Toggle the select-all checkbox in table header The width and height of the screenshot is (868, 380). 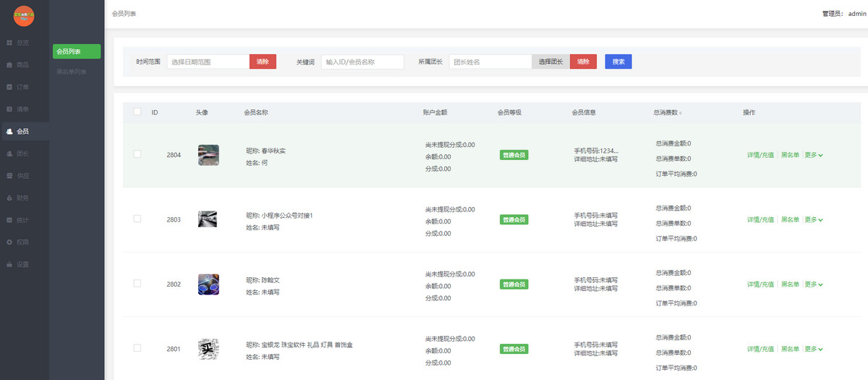(x=137, y=112)
